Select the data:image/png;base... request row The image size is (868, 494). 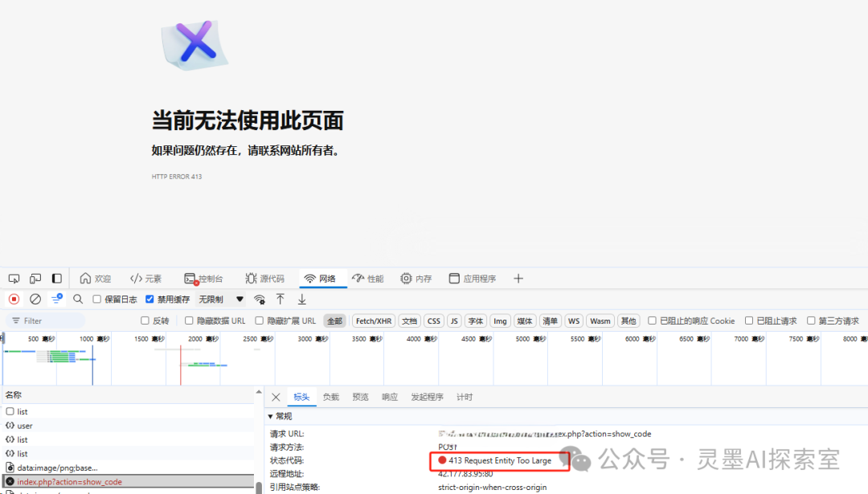[127, 467]
